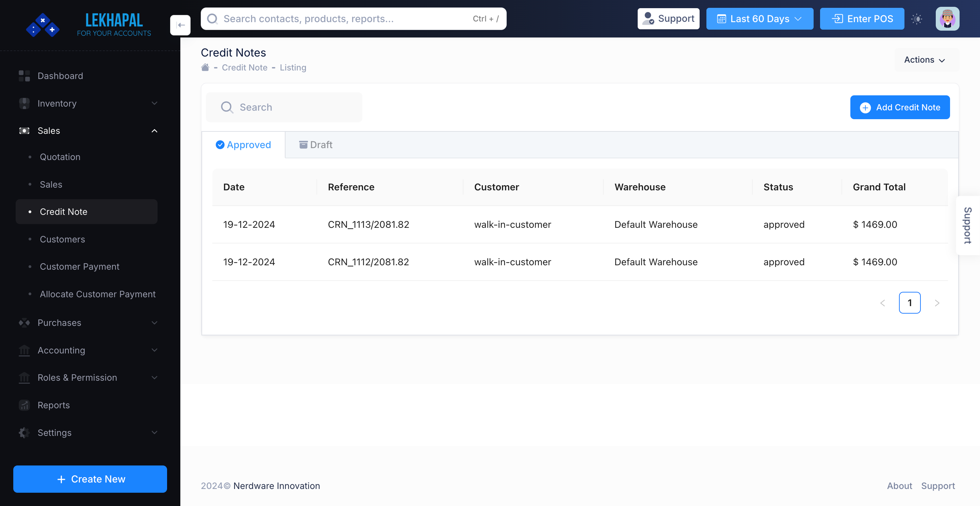Click the collapse sidebar arrow icon
The image size is (980, 506).
click(180, 25)
